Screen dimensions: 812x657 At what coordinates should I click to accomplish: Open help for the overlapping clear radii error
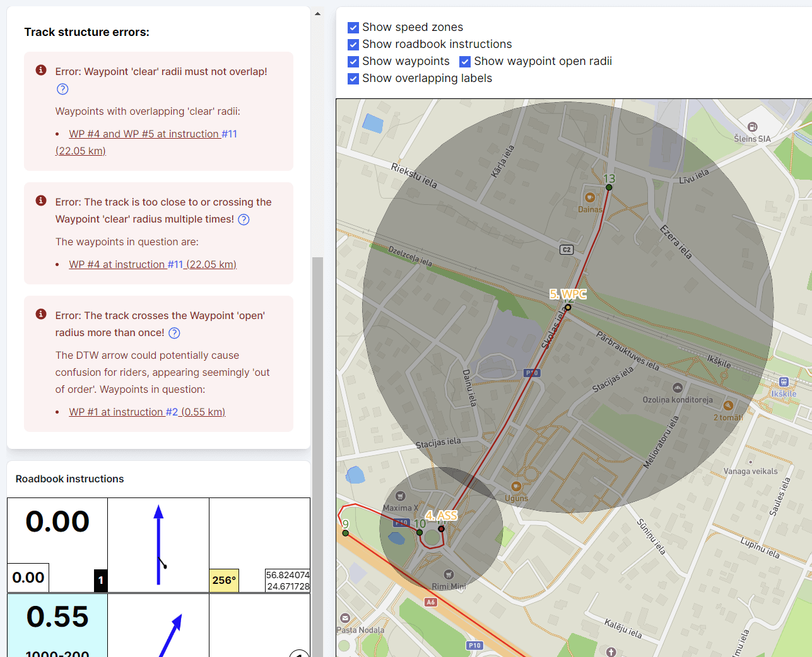[62, 89]
